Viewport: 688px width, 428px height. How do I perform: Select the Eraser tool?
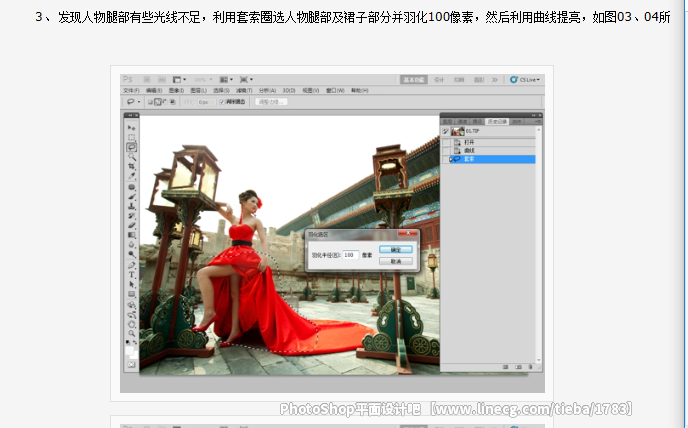(x=131, y=226)
